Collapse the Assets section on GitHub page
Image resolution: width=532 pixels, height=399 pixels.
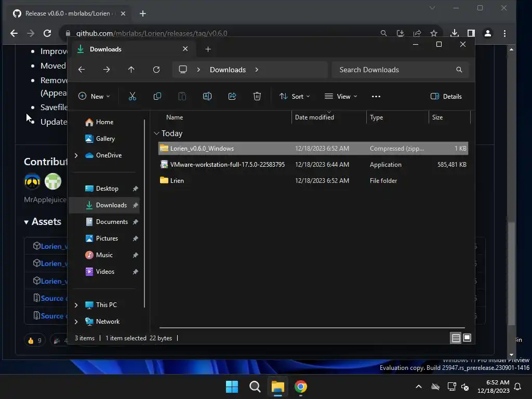26,222
